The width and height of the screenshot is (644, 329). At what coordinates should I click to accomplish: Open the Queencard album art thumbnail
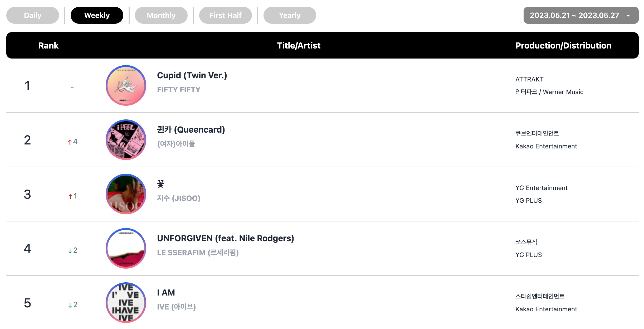126,140
